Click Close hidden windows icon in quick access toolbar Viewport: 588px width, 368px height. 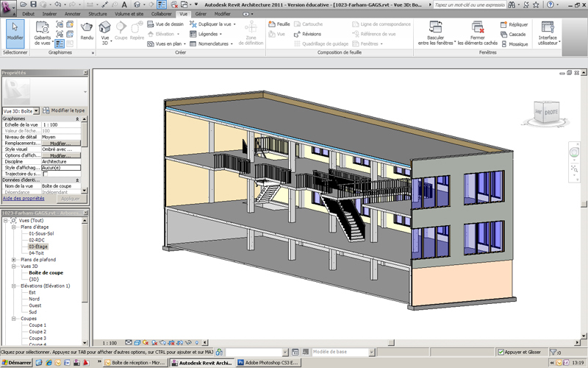coord(174,4)
